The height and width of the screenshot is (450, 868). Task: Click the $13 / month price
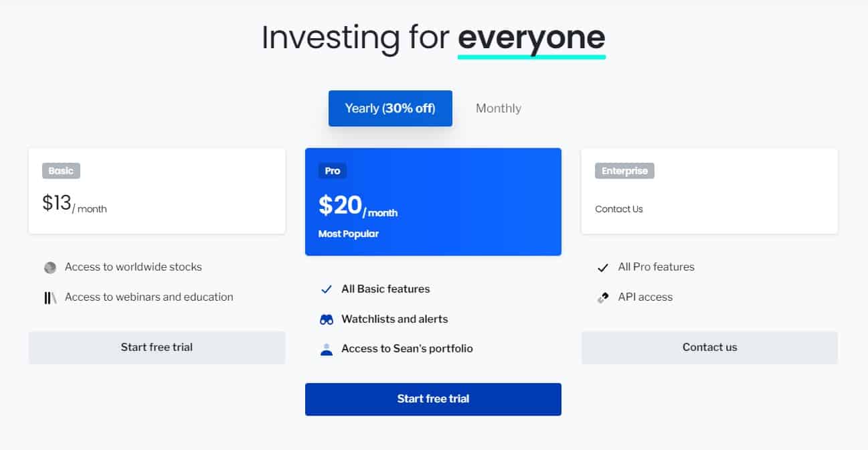pos(74,204)
